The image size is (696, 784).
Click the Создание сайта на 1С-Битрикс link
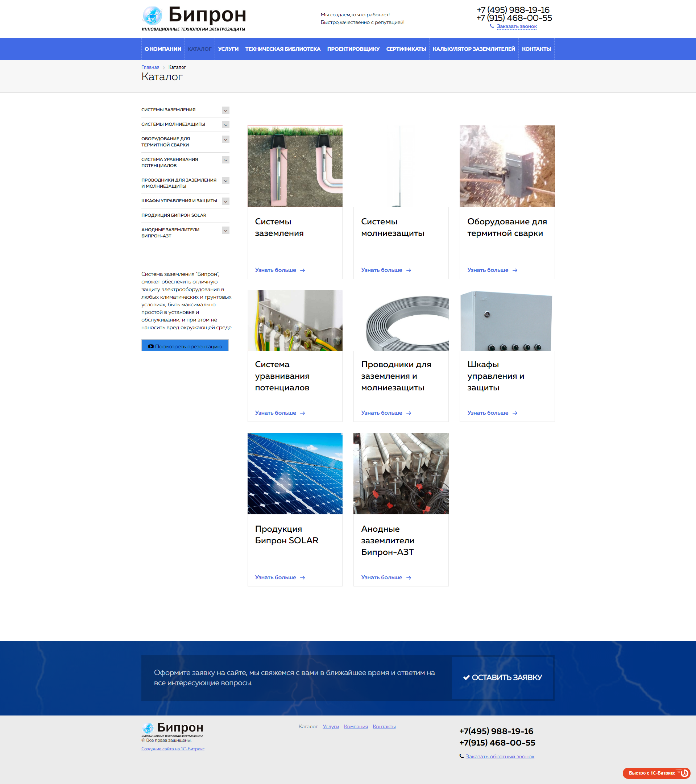click(x=173, y=749)
